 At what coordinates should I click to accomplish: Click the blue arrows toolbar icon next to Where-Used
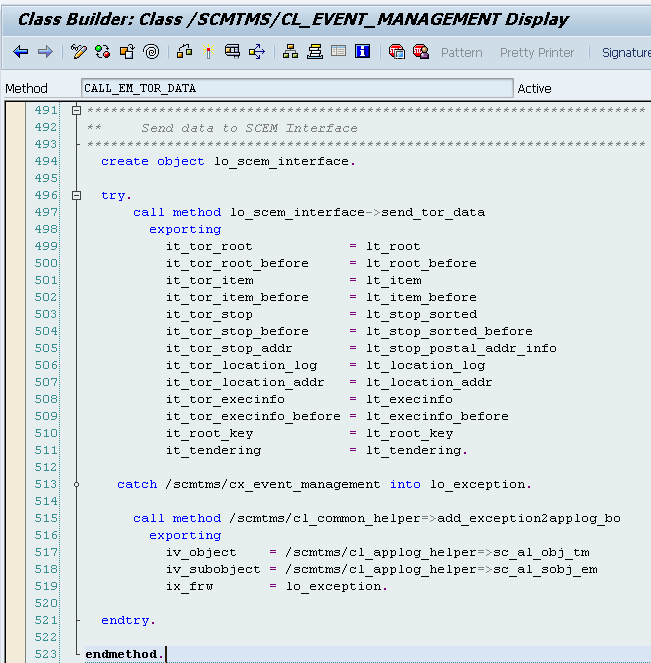[x=257, y=52]
